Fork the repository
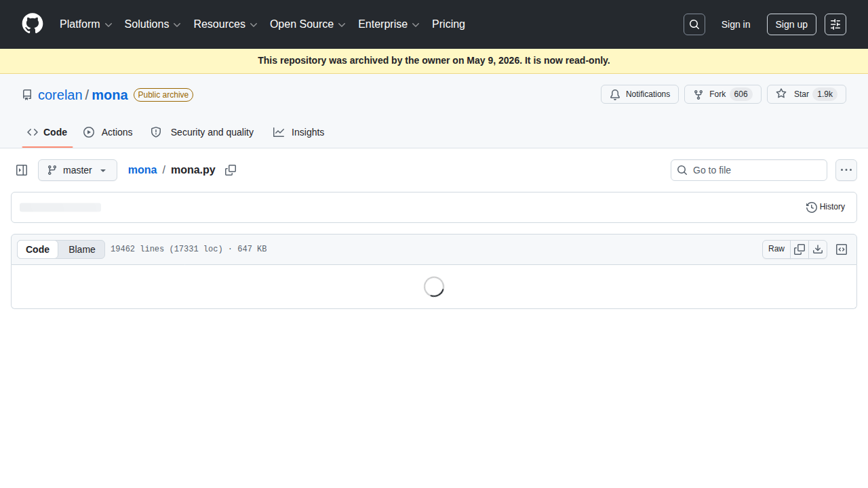 (722, 94)
